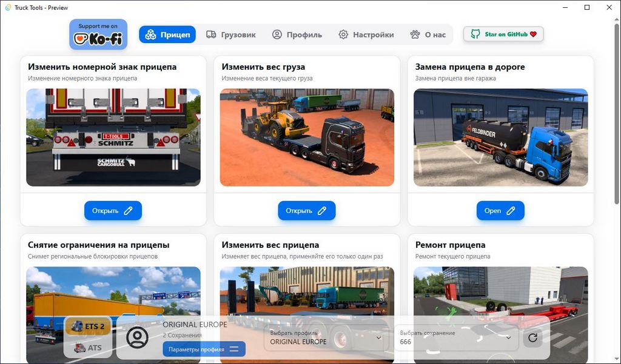Image resolution: width=621 pixels, height=364 pixels.
Task: Click the refresh saves icon
Action: pyautogui.click(x=532, y=337)
